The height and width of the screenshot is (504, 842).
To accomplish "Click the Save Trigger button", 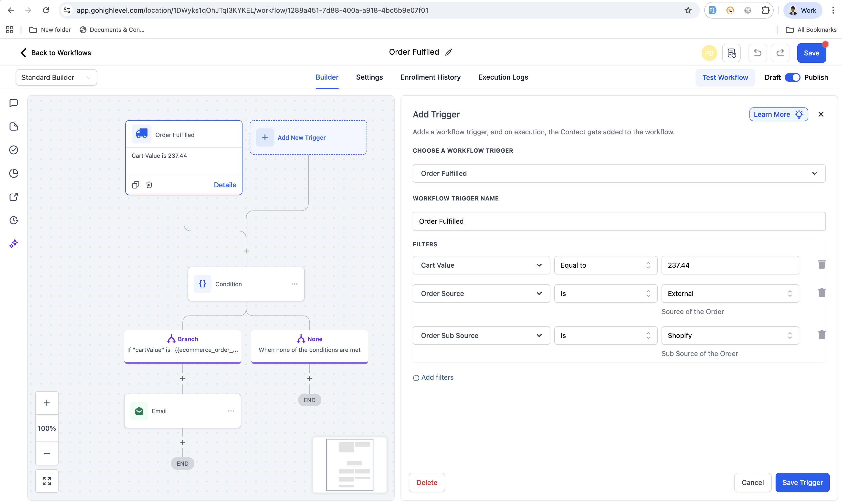I will click(x=802, y=482).
